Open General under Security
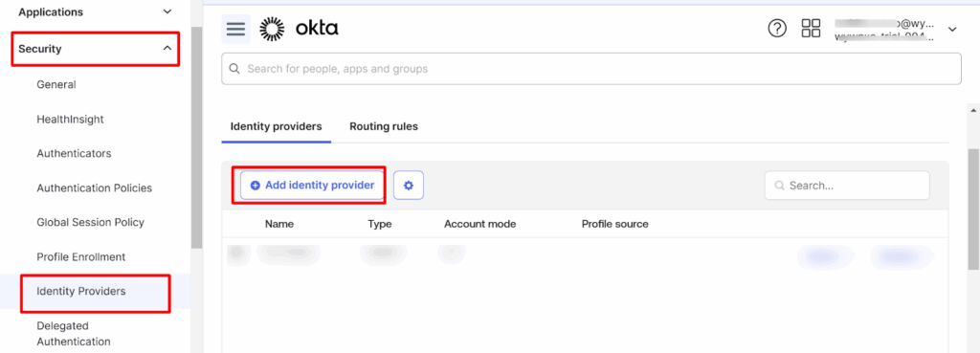Image resolution: width=980 pixels, height=353 pixels. (x=56, y=84)
